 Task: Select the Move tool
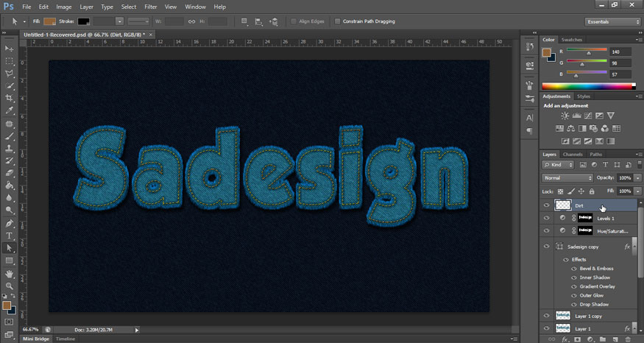[x=9, y=49]
